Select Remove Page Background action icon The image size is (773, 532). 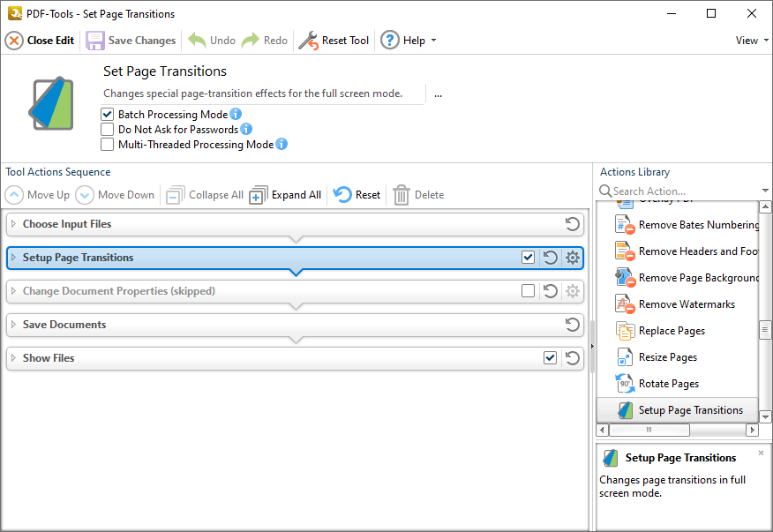point(625,278)
